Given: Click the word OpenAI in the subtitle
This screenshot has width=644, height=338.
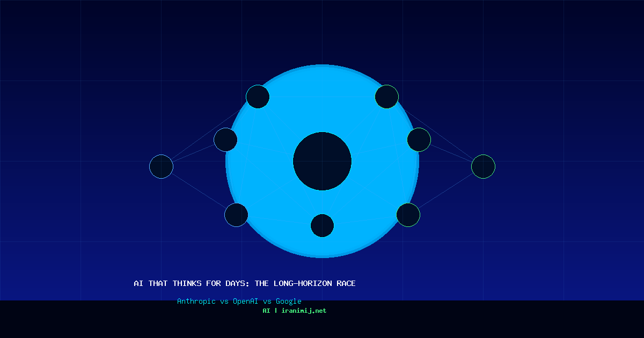Looking at the screenshot, I should click(x=245, y=302).
